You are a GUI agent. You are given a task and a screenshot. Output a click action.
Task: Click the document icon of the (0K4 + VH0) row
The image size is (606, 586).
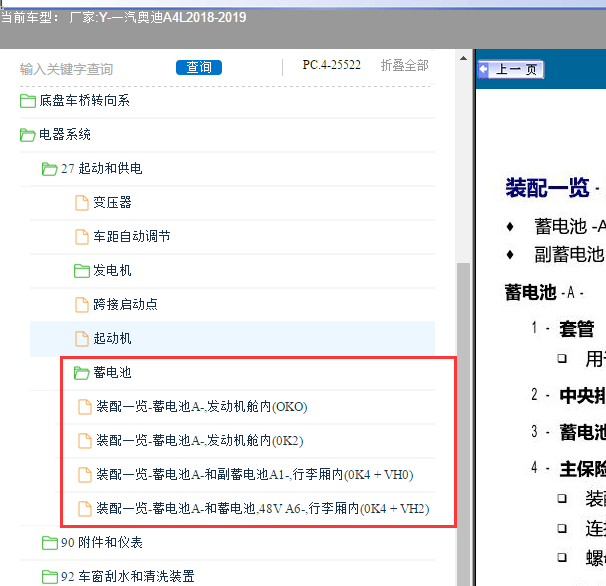click(x=85, y=475)
